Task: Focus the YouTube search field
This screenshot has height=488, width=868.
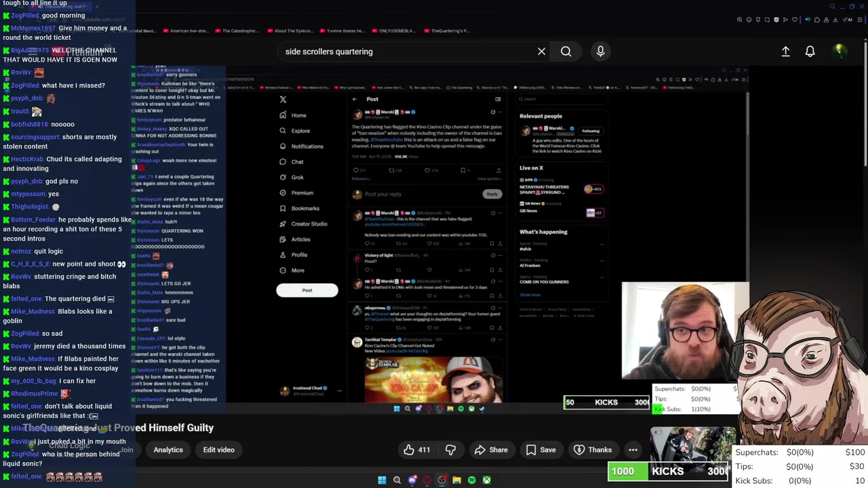Action: [x=407, y=52]
